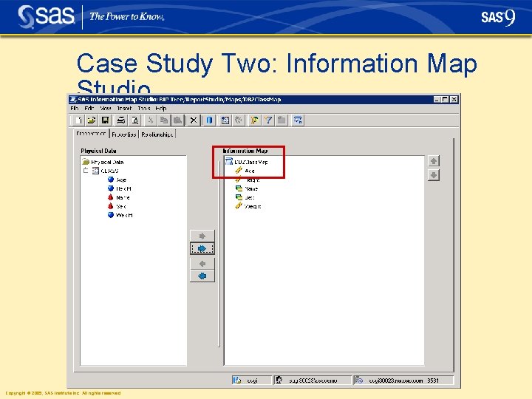Open the Edit menu
Screen dimensions: 532x399
click(89, 108)
